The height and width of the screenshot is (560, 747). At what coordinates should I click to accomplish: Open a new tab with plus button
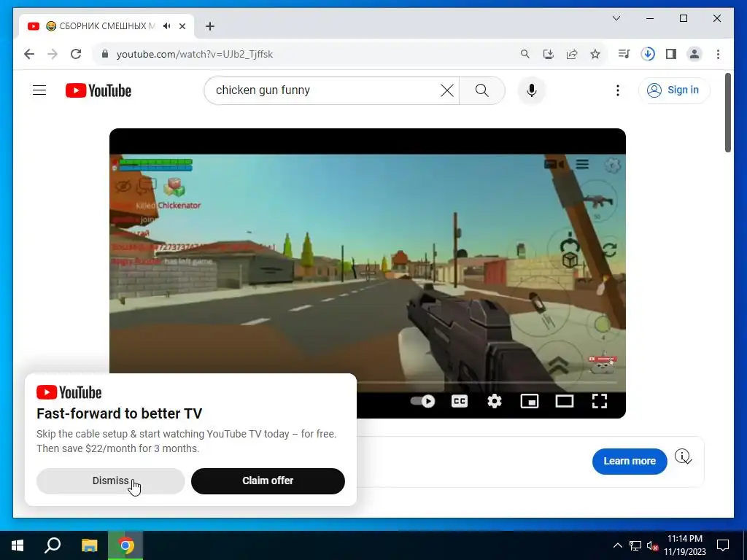pos(210,26)
